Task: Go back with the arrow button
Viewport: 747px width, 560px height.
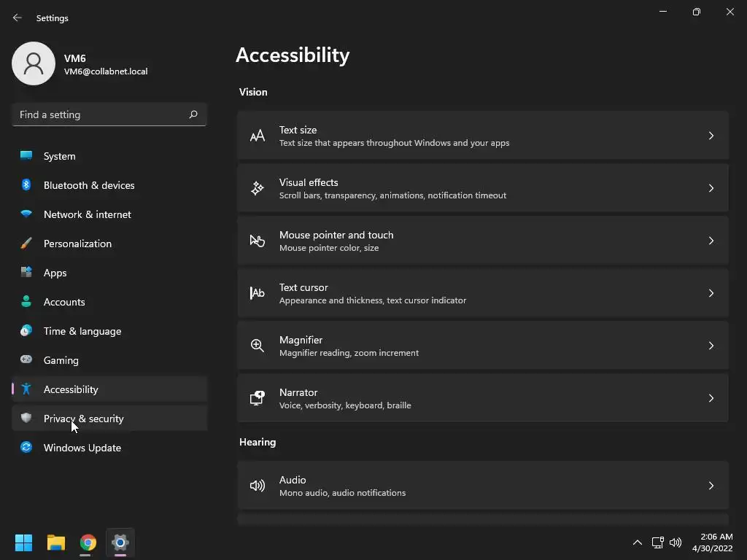Action: [x=18, y=17]
